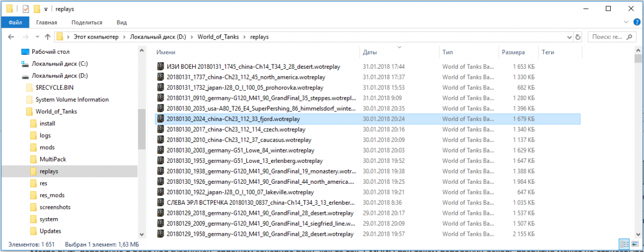Expand the ribbon with the chevron
Screen dimensions: 644x252
[626, 23]
